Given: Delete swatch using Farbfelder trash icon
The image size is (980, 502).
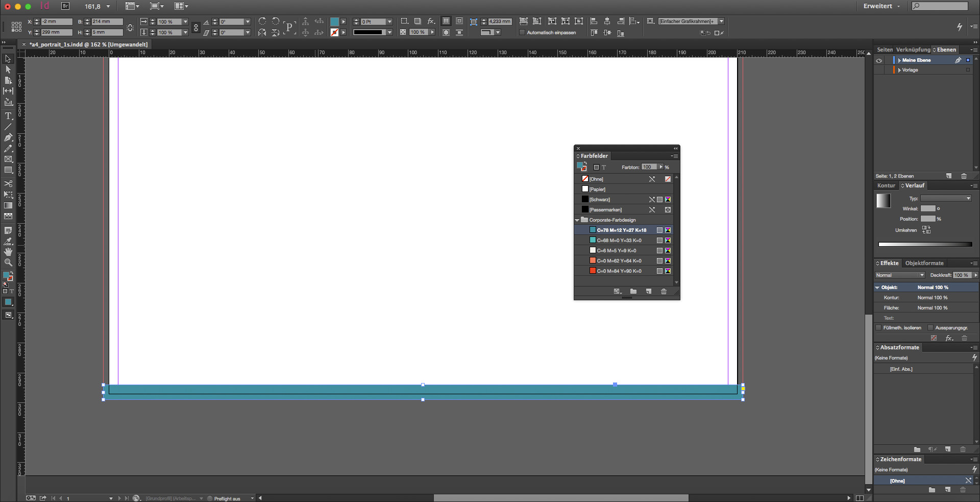Looking at the screenshot, I should (x=664, y=292).
